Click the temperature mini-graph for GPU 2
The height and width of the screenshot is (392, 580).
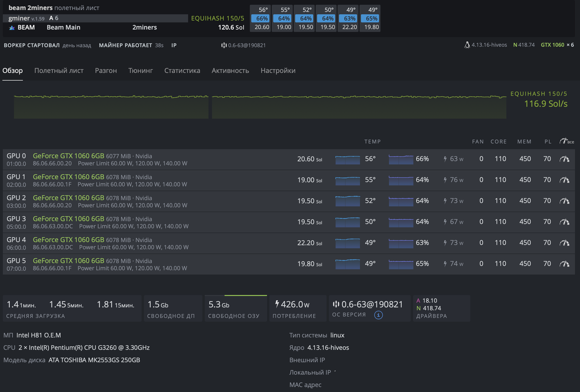pos(348,201)
